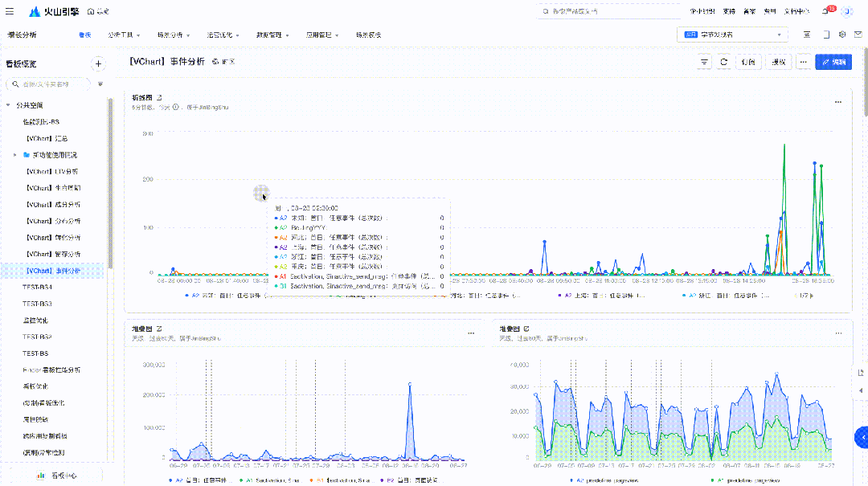
Task: Click the edit icon beside left 堆叠图 title
Action: 159,329
